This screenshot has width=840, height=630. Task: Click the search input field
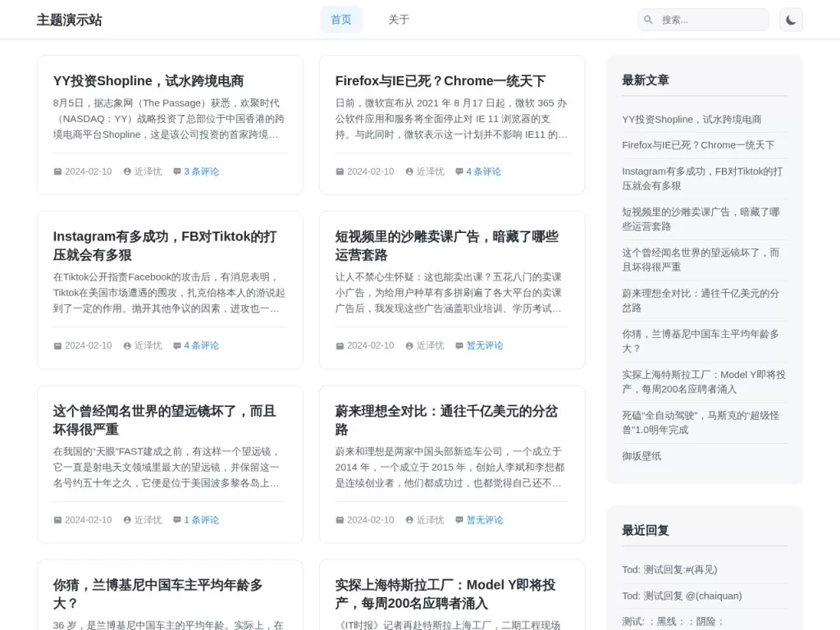point(710,20)
